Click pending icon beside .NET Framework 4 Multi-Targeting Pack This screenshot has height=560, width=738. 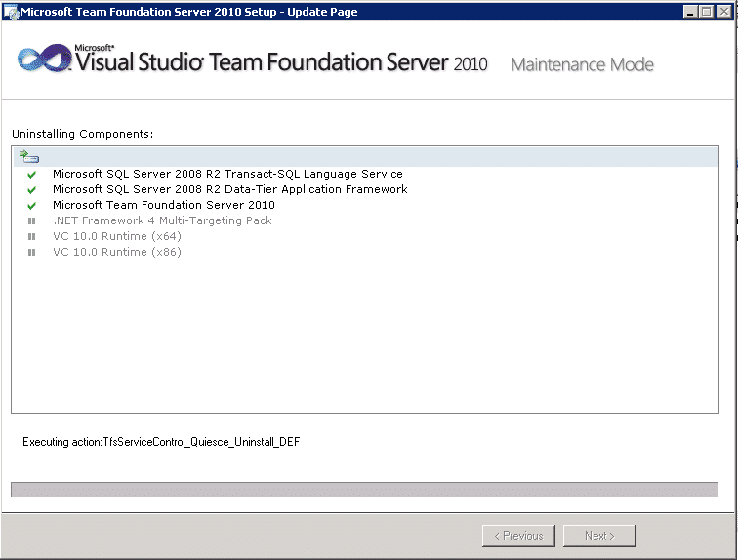click(x=31, y=220)
